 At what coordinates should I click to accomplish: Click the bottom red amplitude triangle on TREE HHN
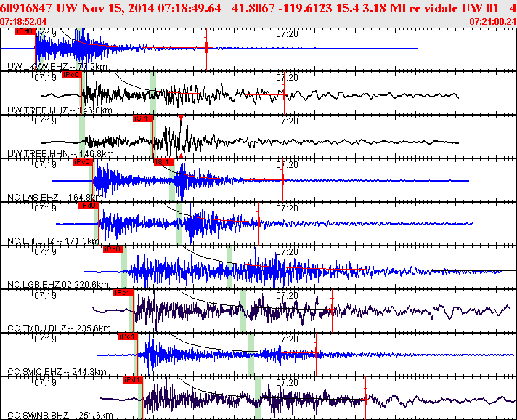(x=181, y=156)
